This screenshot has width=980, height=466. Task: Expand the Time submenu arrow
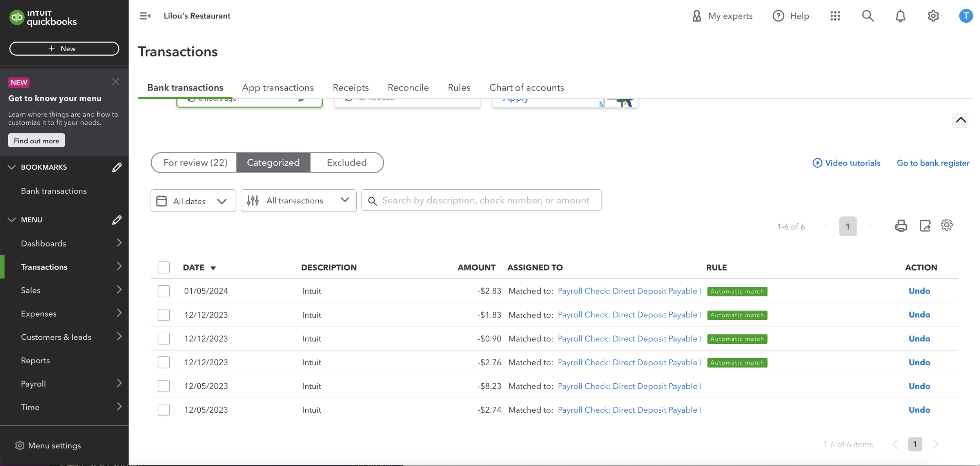(x=119, y=407)
